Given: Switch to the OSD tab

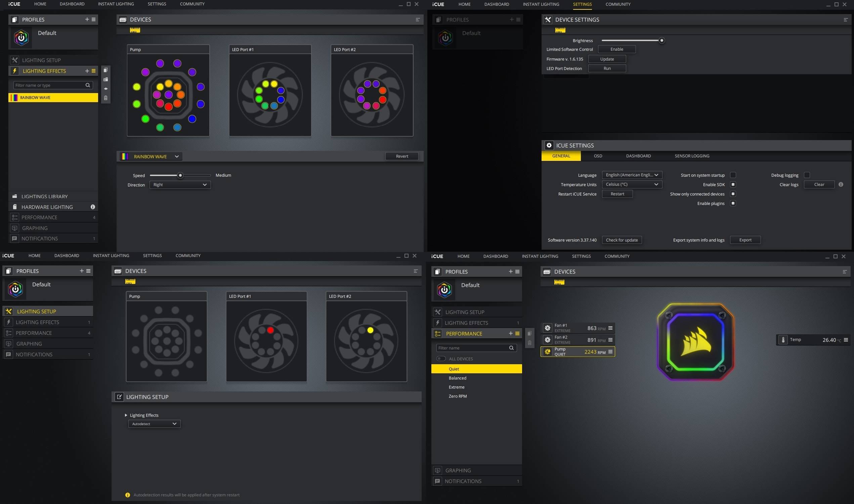Looking at the screenshot, I should point(598,156).
